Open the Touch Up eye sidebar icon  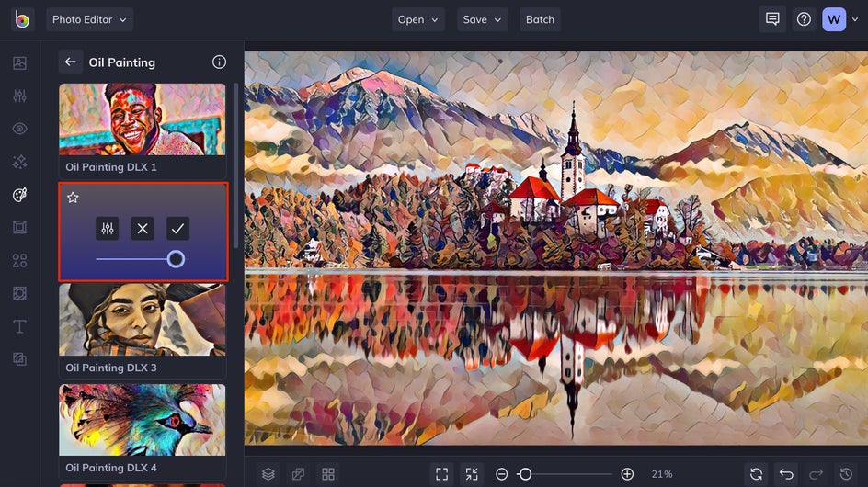click(19, 129)
